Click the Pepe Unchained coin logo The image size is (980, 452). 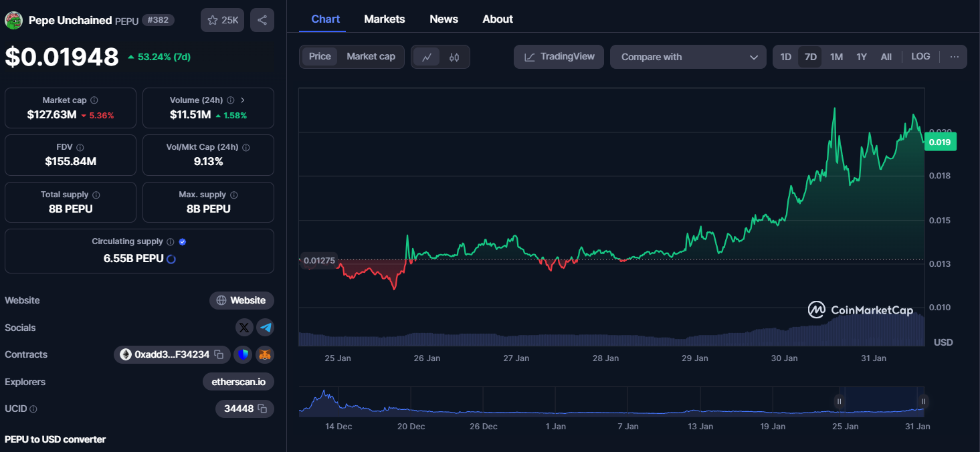(x=13, y=20)
